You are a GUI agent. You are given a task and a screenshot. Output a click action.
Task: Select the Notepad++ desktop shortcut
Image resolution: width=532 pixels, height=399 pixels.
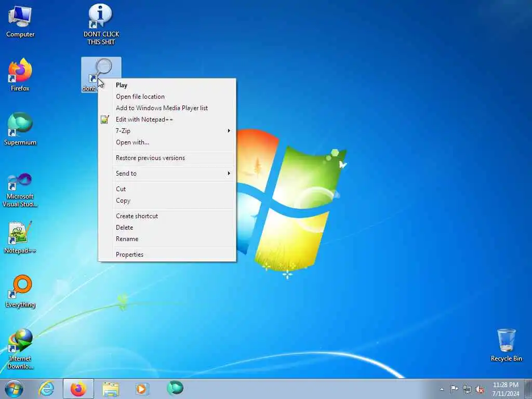coord(20,237)
